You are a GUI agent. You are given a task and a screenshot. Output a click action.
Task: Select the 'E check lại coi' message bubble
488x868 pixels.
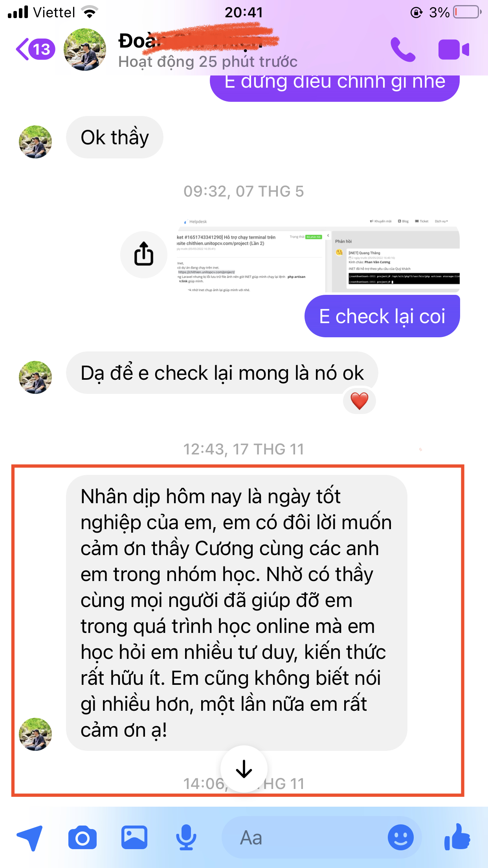(382, 316)
